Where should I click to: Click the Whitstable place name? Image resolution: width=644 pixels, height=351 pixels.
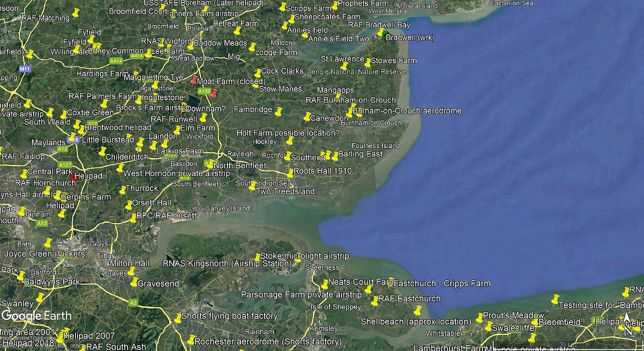click(x=443, y=333)
